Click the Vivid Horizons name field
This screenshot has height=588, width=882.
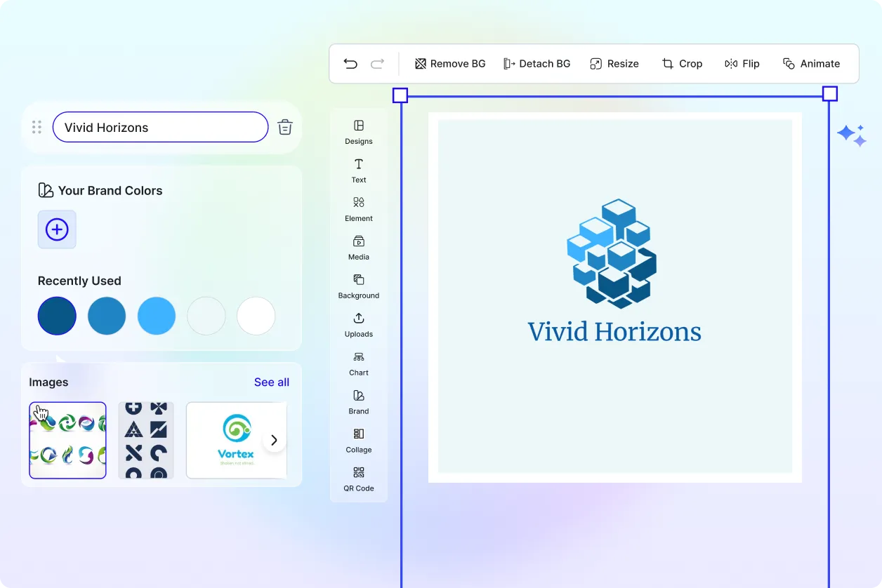160,128
